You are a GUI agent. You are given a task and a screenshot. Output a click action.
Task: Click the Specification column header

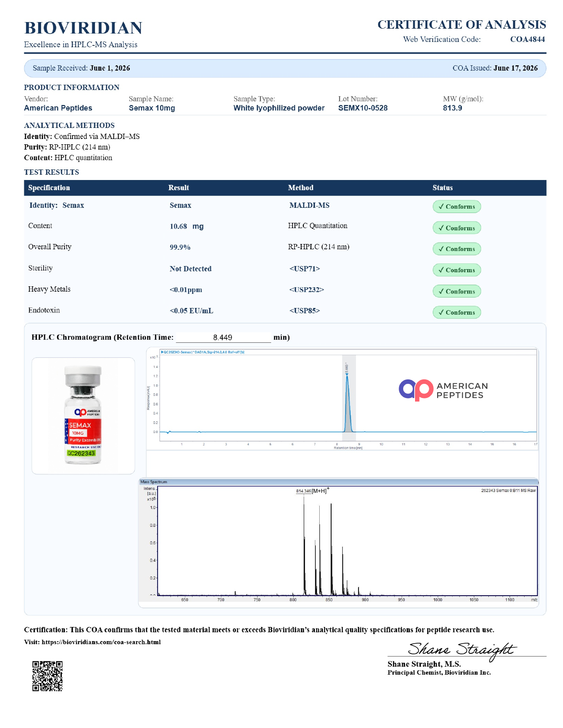coord(49,188)
